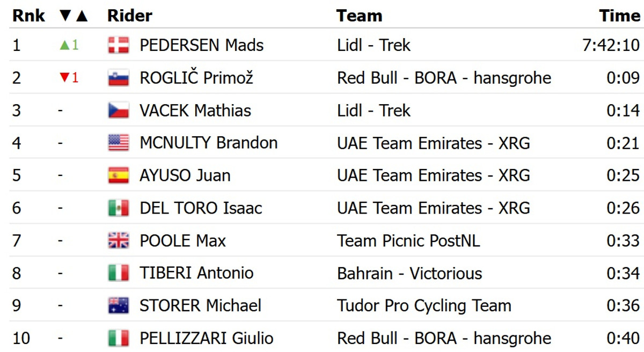Click the Mexico flag beside Del Toro
This screenshot has width=644, height=352.
[118, 208]
